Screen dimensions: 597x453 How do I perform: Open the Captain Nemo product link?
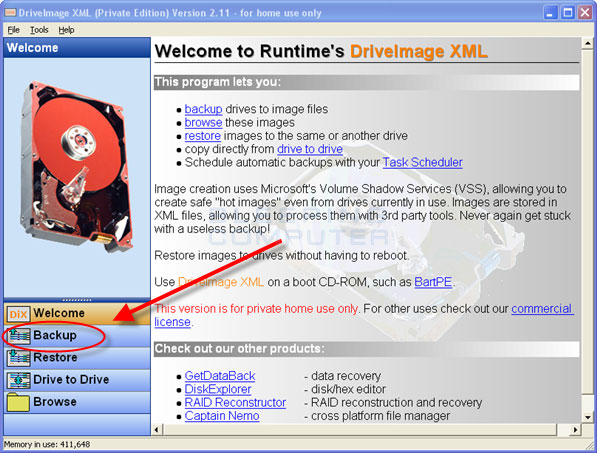point(222,416)
